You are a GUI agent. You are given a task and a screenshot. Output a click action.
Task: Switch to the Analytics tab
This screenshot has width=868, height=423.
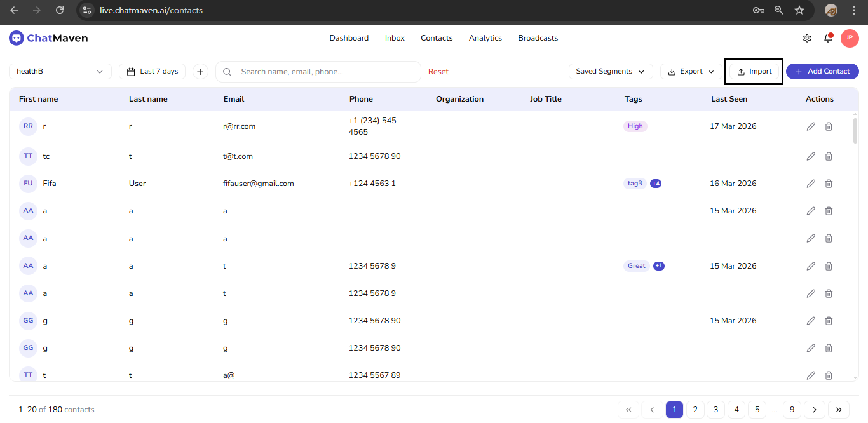(x=485, y=38)
